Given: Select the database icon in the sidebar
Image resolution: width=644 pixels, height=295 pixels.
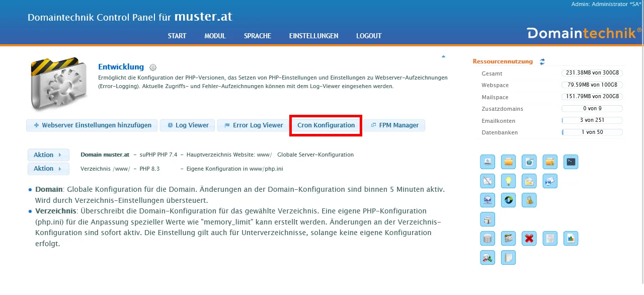Looking at the screenshot, I should click(487, 238).
